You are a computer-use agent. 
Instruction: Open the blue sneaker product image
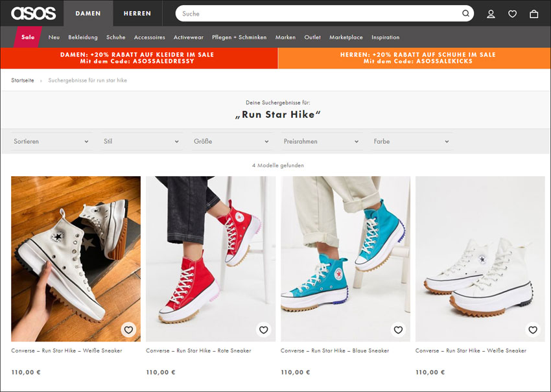coord(346,259)
